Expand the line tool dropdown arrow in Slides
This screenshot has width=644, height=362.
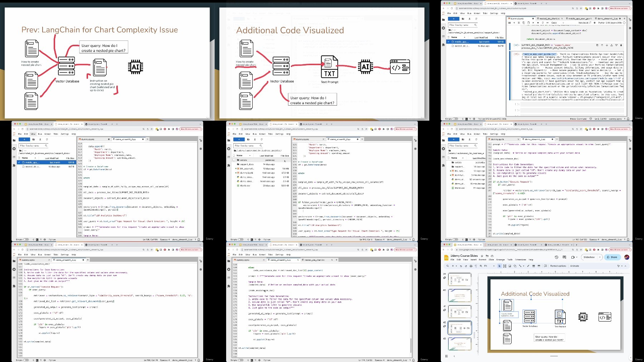[x=523, y=266]
